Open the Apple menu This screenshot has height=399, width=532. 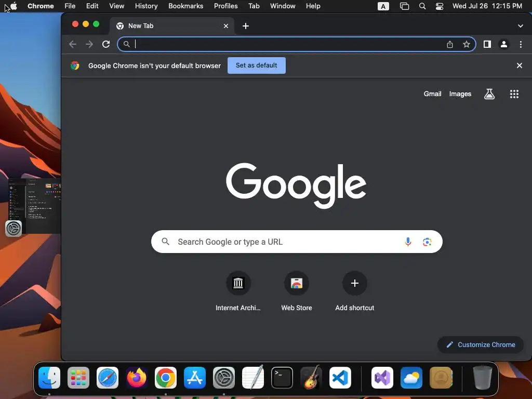pos(14,6)
